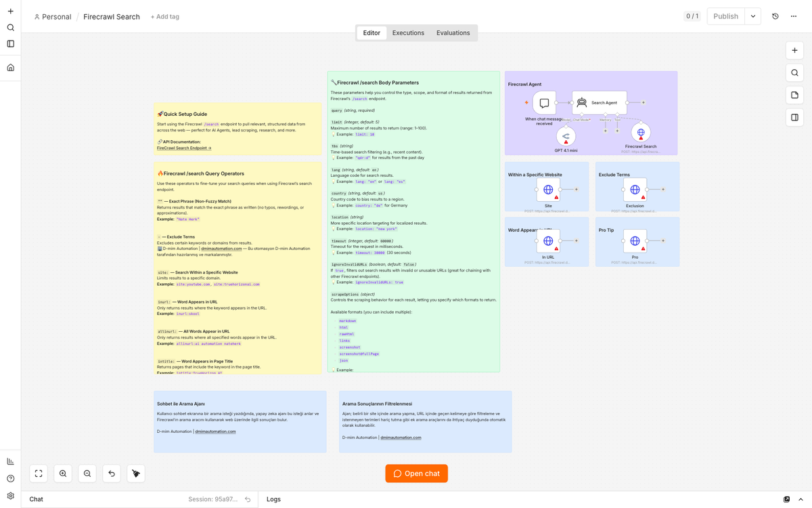Zoom in on the canvas
Screen dimensions: 812x508
pyautogui.click(x=63, y=473)
